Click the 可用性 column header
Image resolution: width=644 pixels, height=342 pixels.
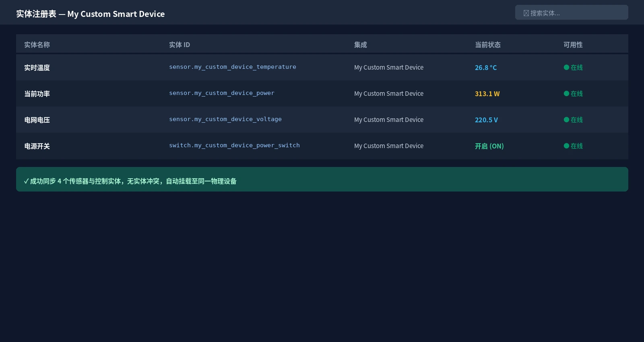click(x=573, y=45)
